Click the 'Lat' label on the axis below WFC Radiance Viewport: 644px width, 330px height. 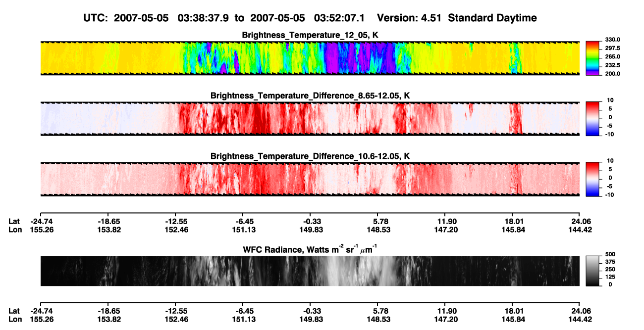(14, 311)
